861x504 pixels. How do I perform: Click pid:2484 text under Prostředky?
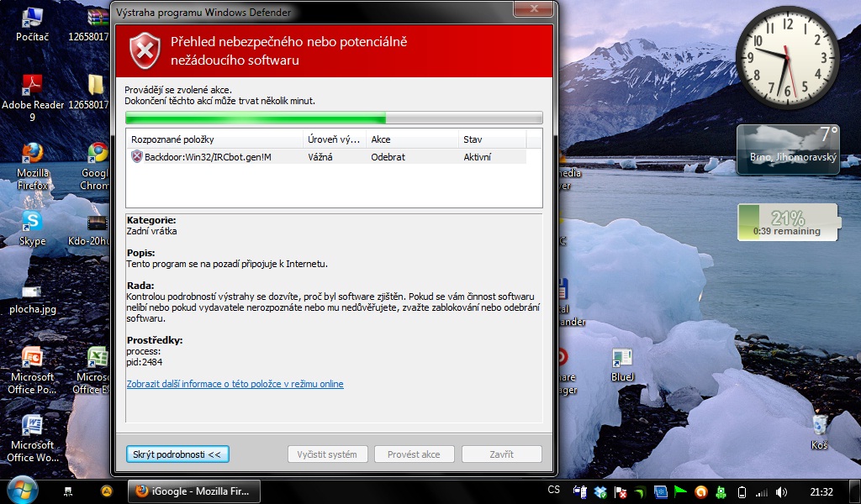[x=145, y=362]
